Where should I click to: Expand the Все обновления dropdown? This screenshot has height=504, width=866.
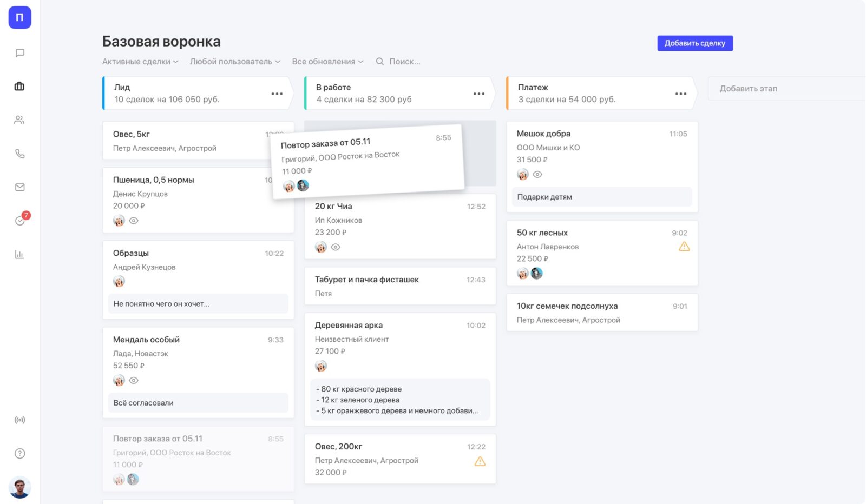coord(327,62)
